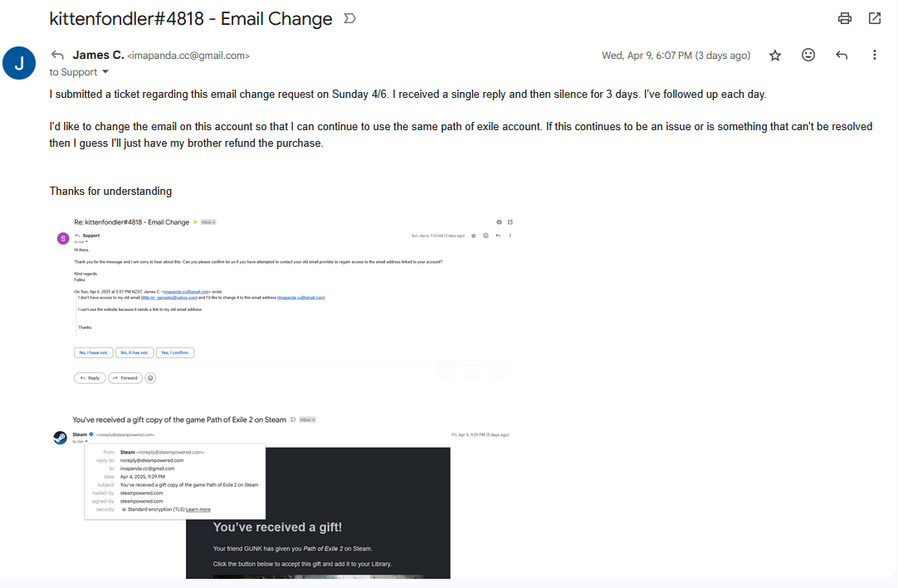898x588 pixels.
Task: Click the emoji icon beside Forward button
Action: [150, 378]
